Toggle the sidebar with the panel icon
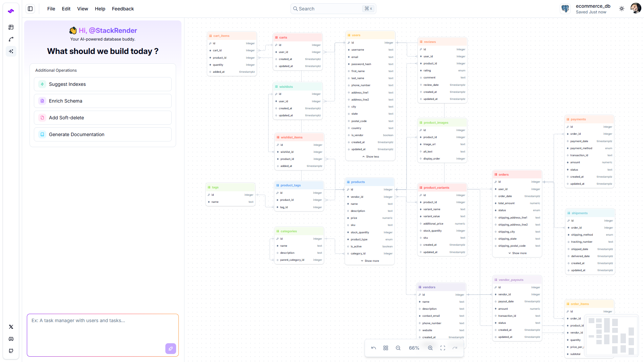 click(30, 9)
